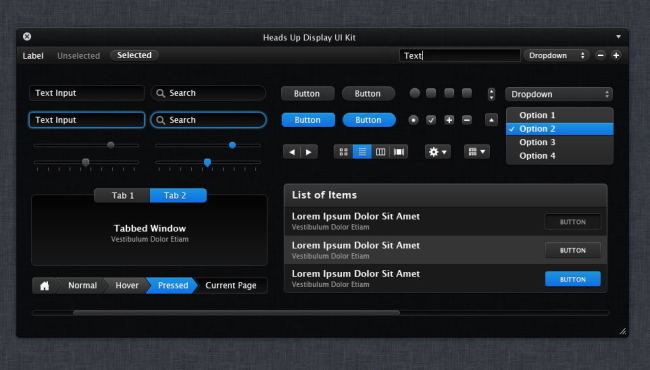Click the "Tabbed Window" heading
Image resolution: width=650 pixels, height=370 pixels.
tap(150, 228)
